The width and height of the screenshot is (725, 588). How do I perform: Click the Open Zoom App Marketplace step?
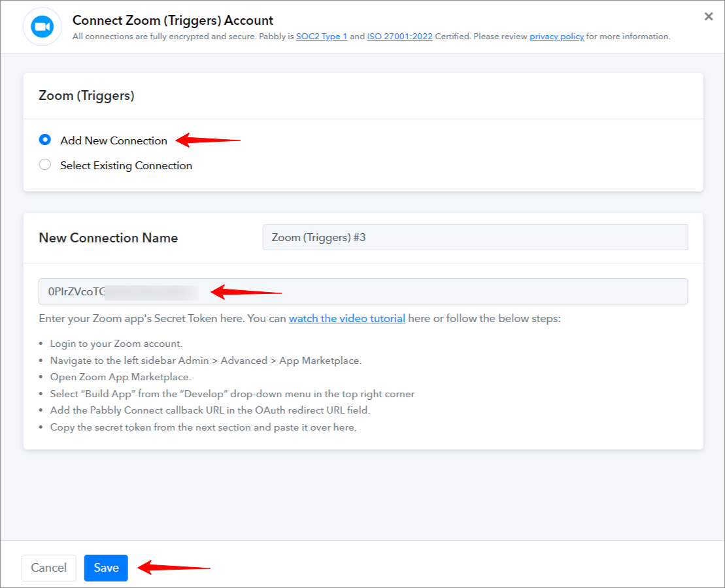pyautogui.click(x=120, y=377)
